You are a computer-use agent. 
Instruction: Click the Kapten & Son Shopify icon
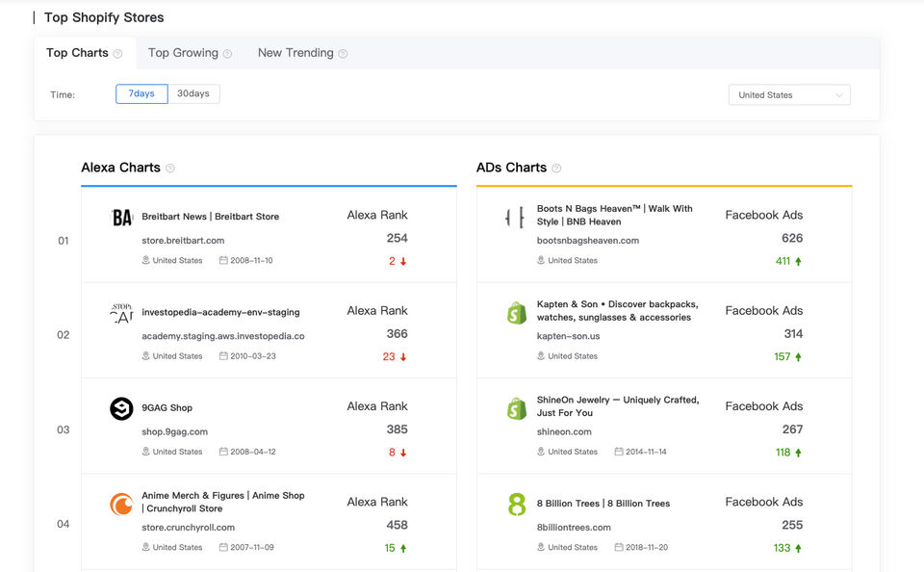coord(517,313)
